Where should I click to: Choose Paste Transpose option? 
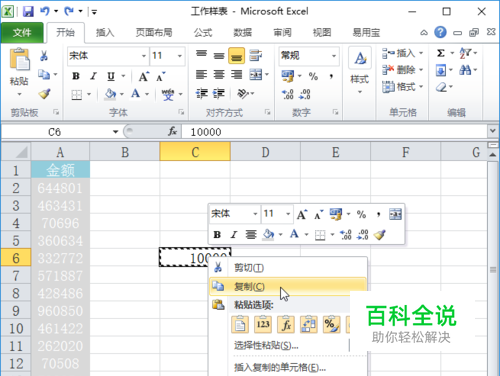coord(309,324)
